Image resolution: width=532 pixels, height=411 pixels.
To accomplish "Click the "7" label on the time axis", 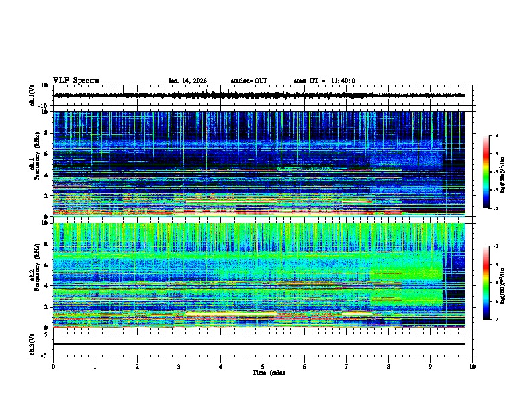I will click(347, 367).
